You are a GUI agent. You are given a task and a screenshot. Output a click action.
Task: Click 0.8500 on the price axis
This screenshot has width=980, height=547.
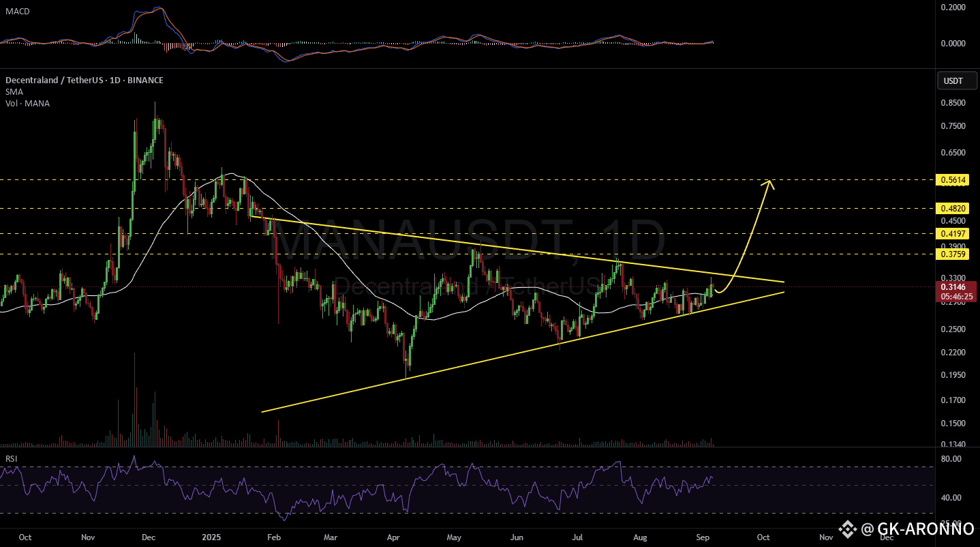click(953, 103)
